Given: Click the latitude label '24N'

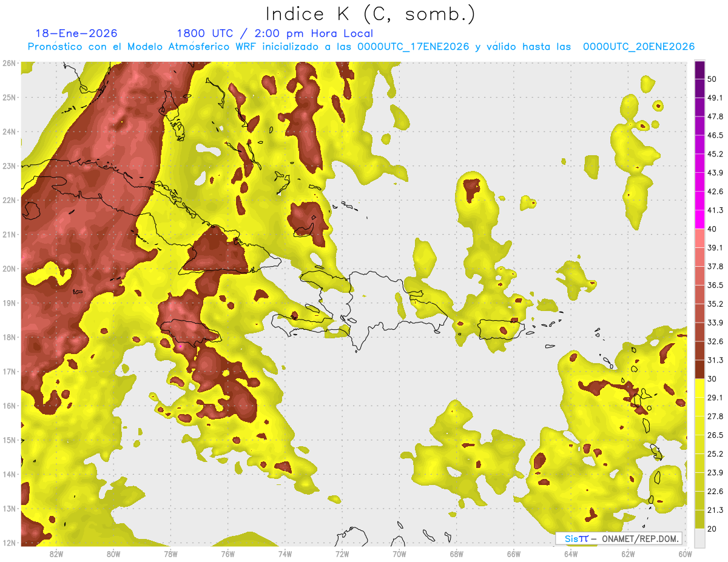Looking at the screenshot, I should click(9, 132).
